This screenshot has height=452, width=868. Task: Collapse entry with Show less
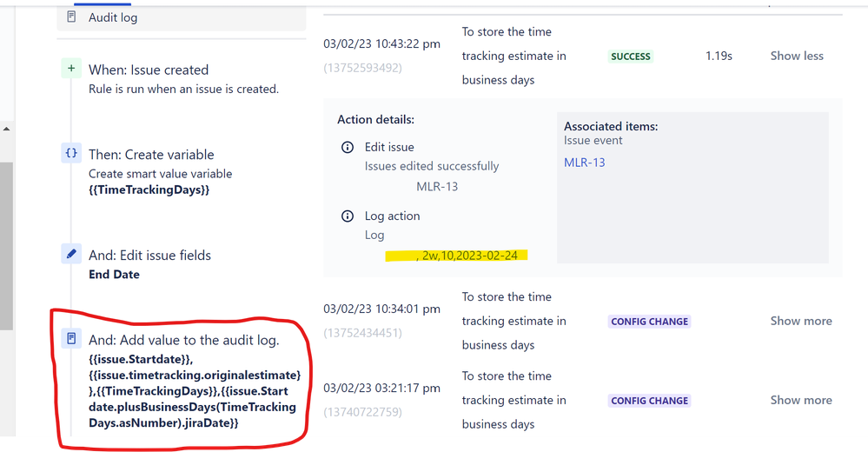tap(797, 56)
